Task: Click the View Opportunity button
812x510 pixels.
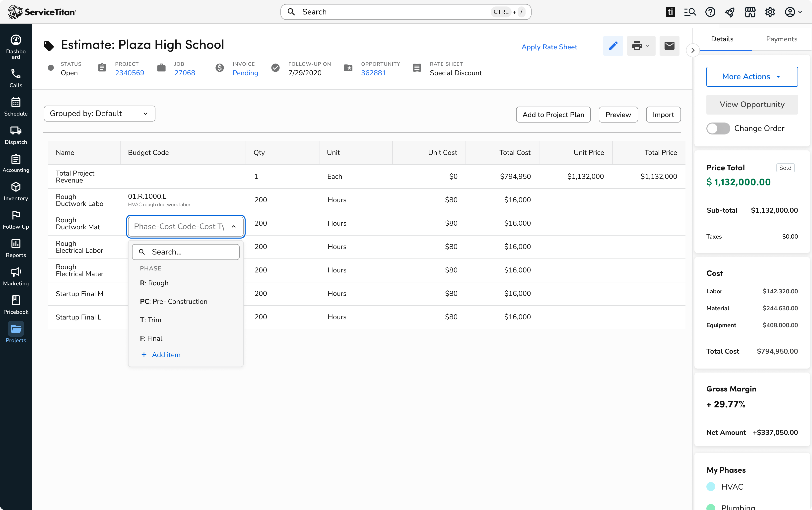Action: (752, 105)
